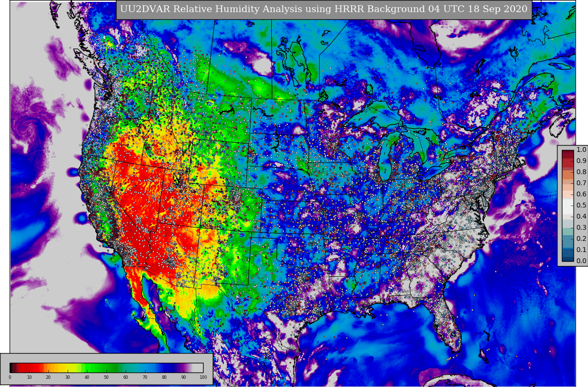Click the 0.4 label on right colorbar
Viewport: 588px width, 387px height.
point(581,217)
